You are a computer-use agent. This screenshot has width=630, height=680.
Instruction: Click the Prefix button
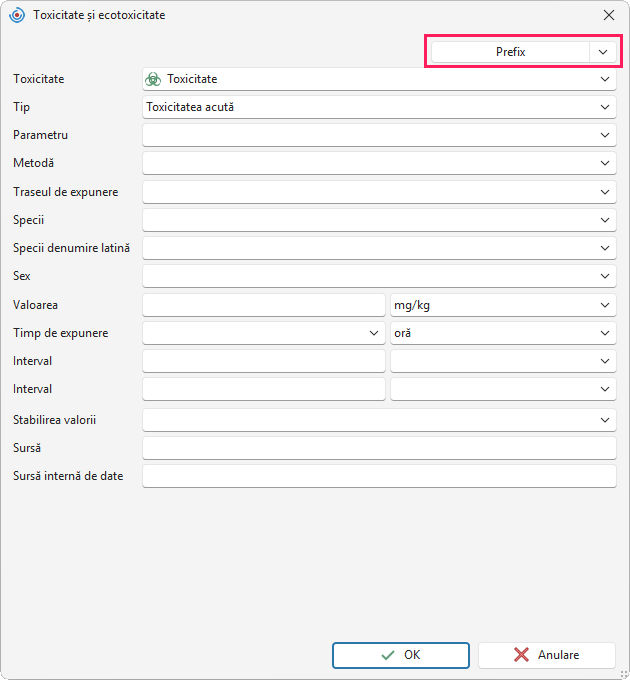point(510,52)
